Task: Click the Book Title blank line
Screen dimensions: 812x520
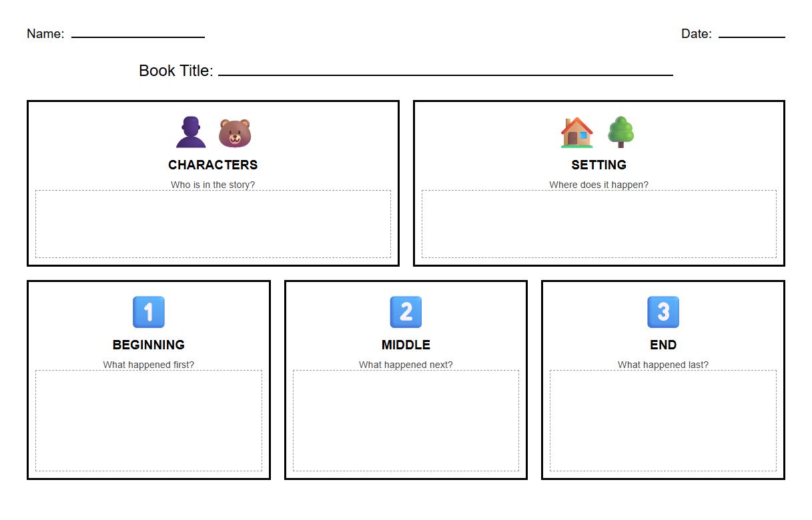Action: click(447, 70)
